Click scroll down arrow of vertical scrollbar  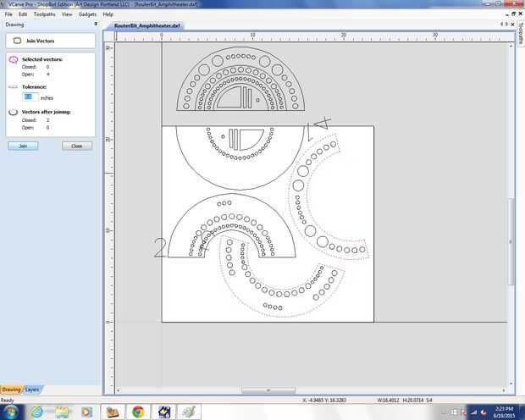tap(511, 384)
